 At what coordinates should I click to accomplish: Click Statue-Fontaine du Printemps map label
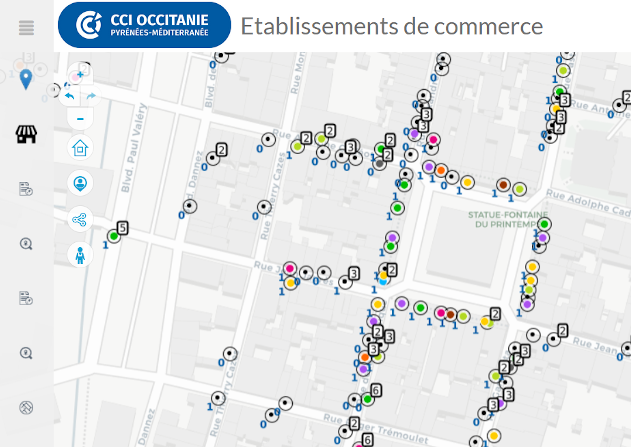coord(507,218)
